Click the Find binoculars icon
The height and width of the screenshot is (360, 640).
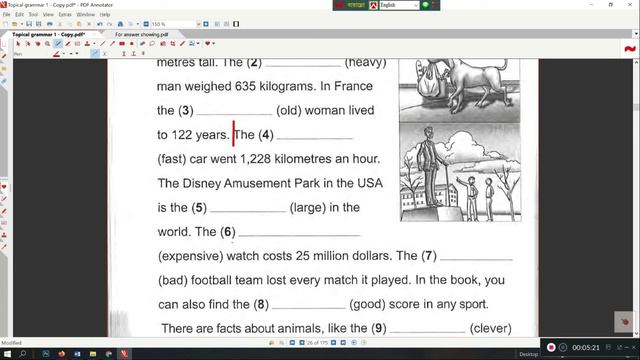tap(120, 24)
